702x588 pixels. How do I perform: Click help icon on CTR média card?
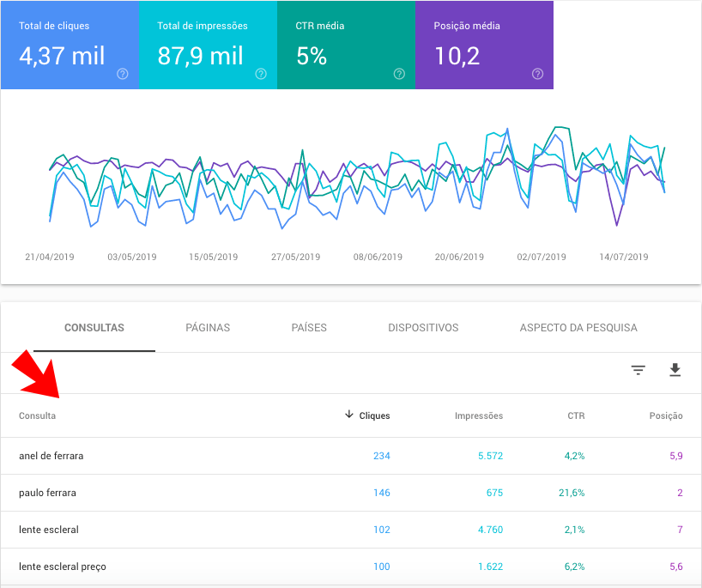[399, 74]
